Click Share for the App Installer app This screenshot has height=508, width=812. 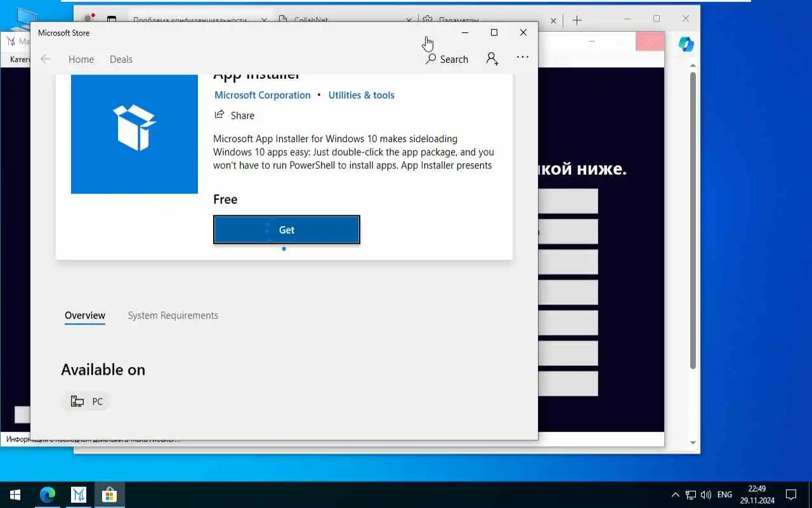pyautogui.click(x=234, y=115)
